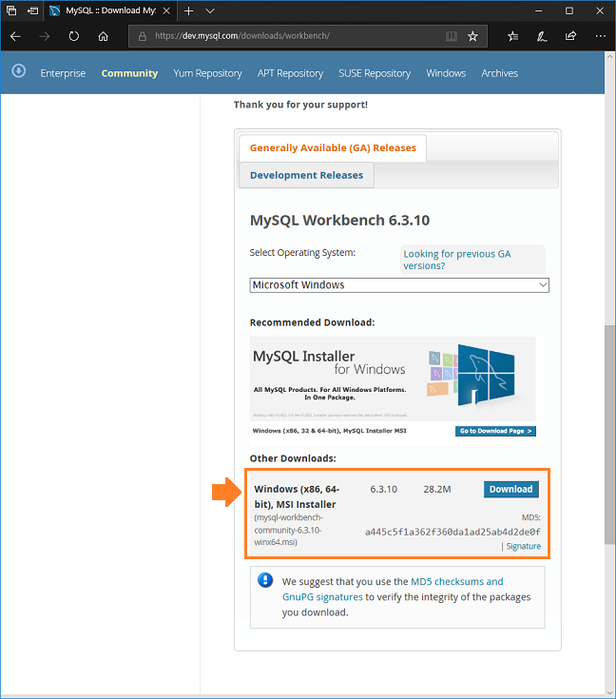
Task: Open the Signature link
Action: 523,546
